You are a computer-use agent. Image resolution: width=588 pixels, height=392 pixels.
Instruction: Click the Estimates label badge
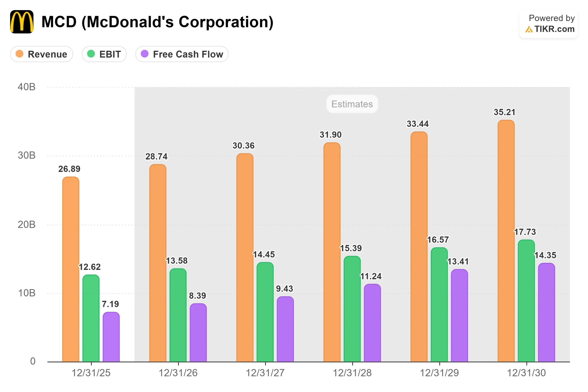point(352,104)
